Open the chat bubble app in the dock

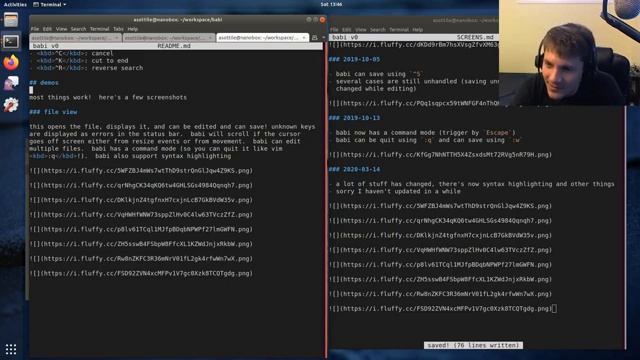tap(11, 84)
